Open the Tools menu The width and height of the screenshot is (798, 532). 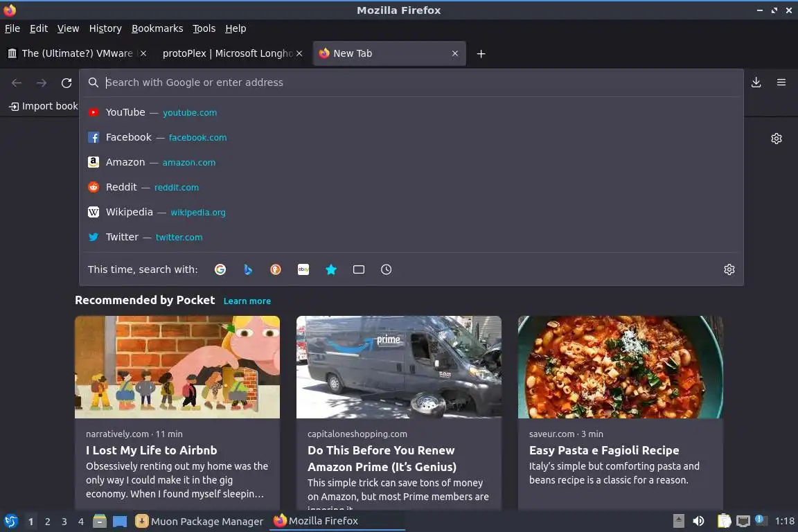tap(204, 28)
